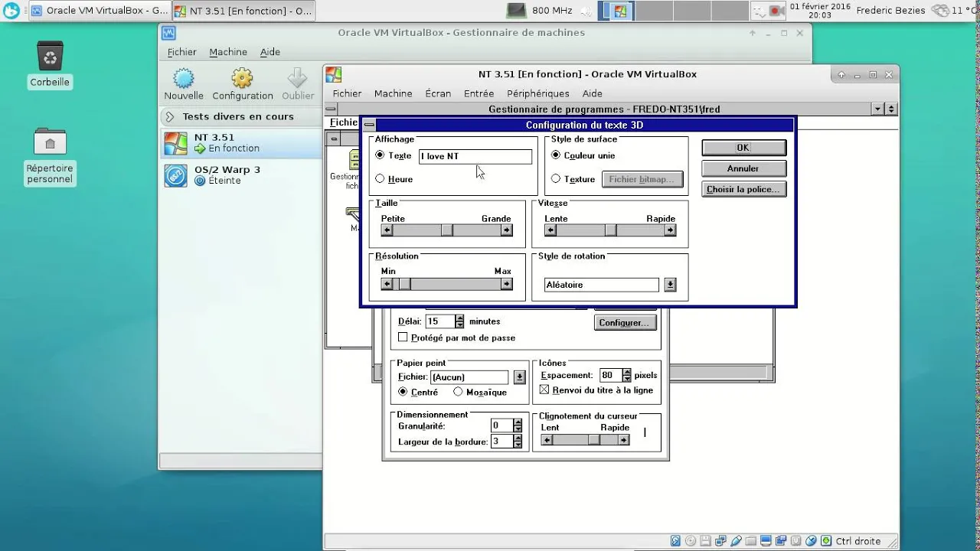Click the cursor blink rate slider thumb
The width and height of the screenshot is (980, 551).
(594, 440)
